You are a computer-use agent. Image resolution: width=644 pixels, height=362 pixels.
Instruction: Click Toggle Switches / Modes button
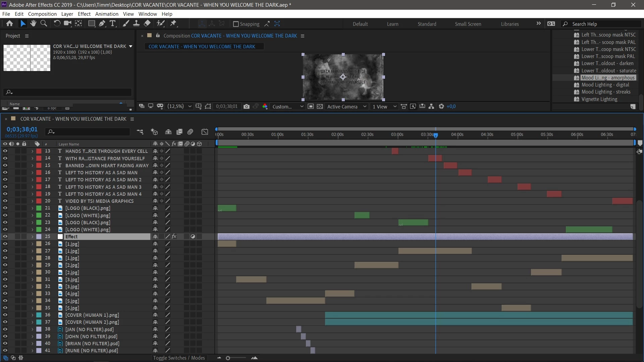point(179,358)
